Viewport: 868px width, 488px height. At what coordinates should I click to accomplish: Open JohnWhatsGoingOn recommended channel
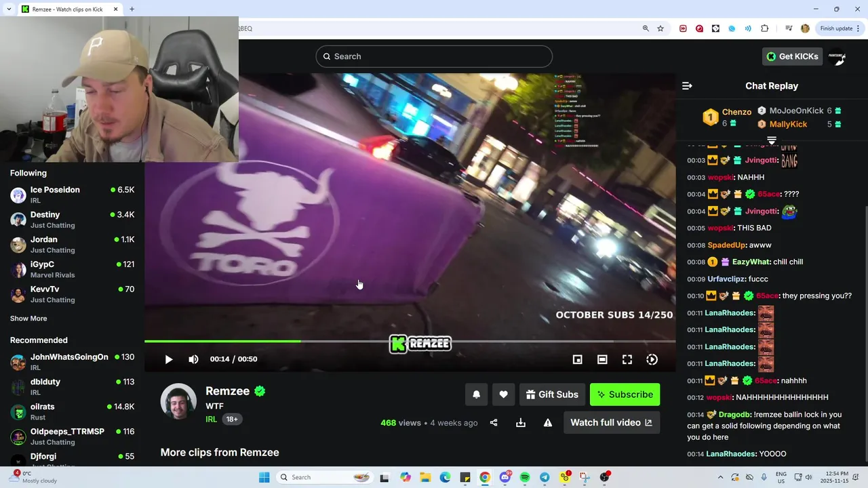point(72,362)
